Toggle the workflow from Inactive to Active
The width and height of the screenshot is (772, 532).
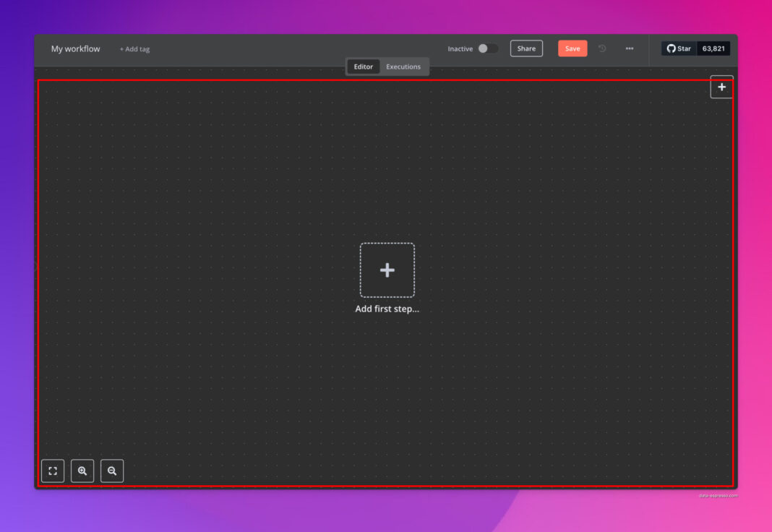[487, 48]
